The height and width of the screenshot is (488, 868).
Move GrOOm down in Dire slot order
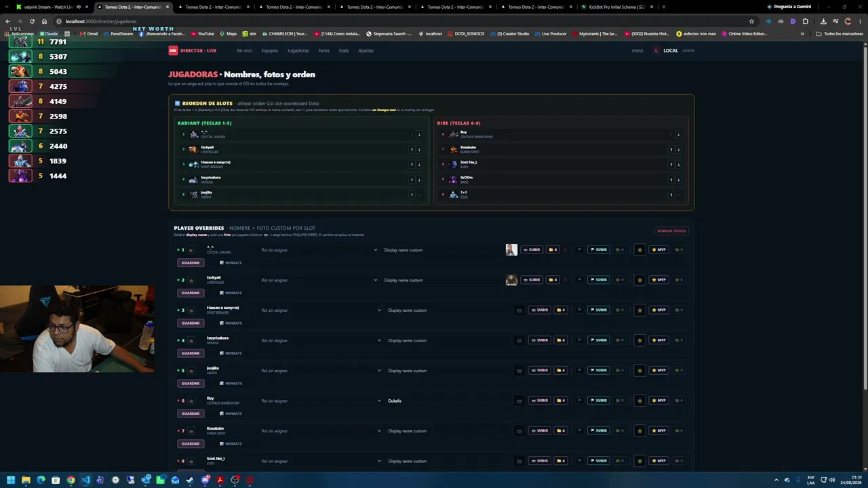pos(678,180)
